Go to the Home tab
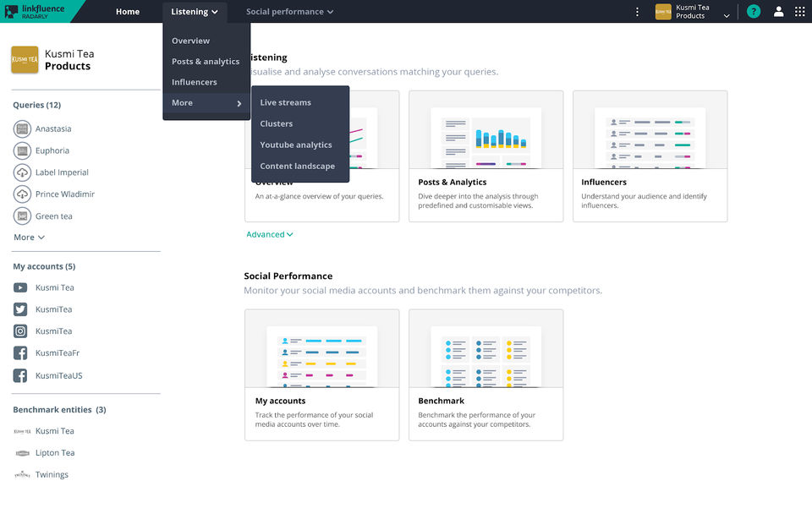 [x=128, y=11]
